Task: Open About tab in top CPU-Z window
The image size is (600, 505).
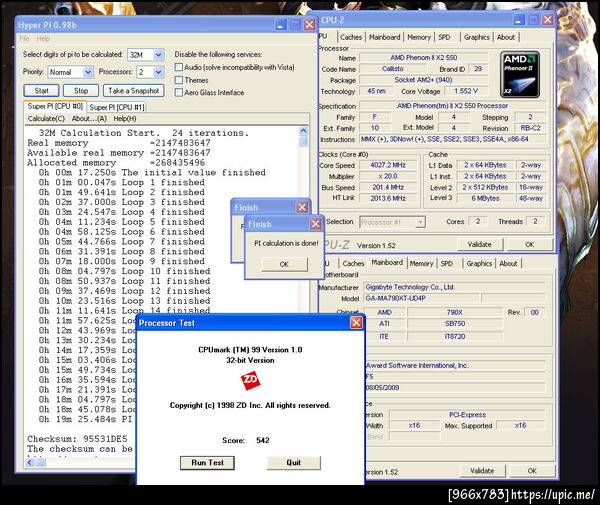Action: tap(505, 37)
